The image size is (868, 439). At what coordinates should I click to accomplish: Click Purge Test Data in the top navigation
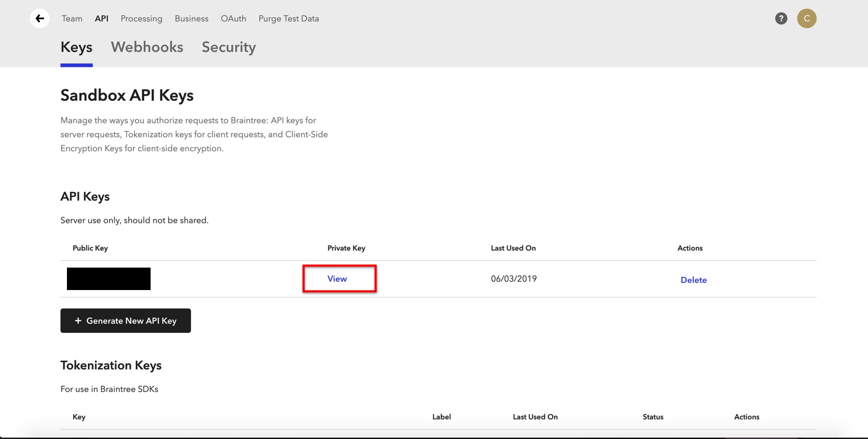289,19
